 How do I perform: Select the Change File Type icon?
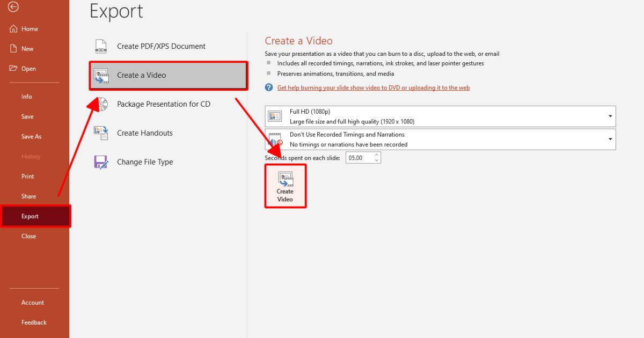pyautogui.click(x=100, y=161)
